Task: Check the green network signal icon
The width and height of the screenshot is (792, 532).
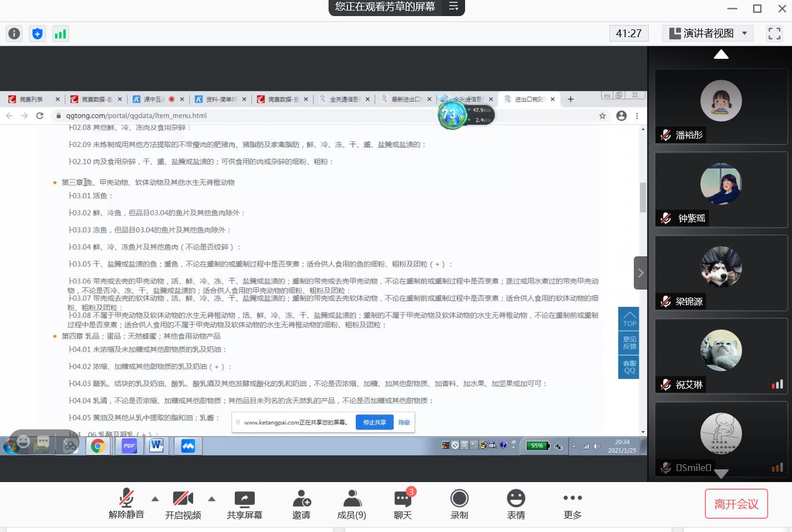Action: click(60, 34)
